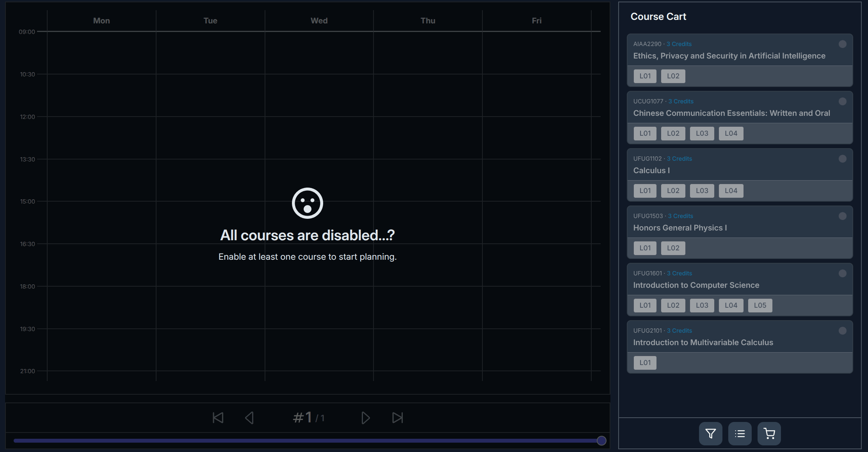Jump to last schedule plan
The height and width of the screenshot is (452, 868).
[x=397, y=418]
